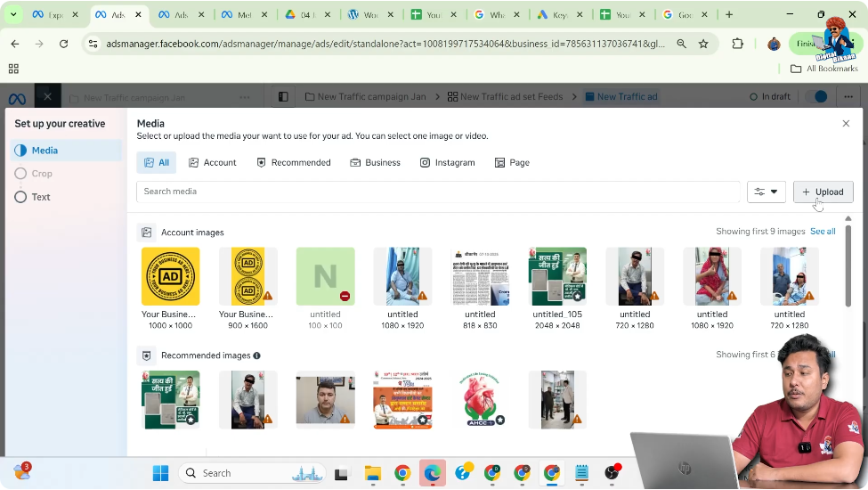This screenshot has width=868, height=490.
Task: Select the All media tab
Action: [157, 163]
